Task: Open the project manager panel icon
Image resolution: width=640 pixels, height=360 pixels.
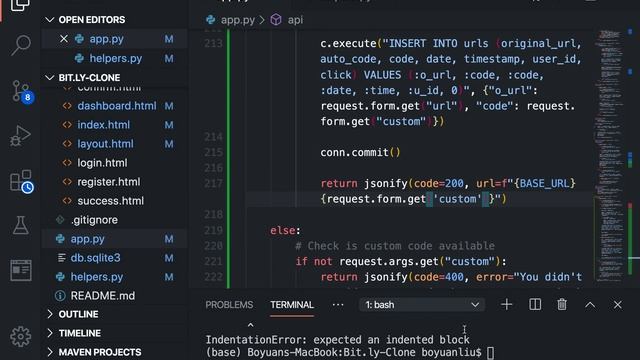Action: point(20,270)
